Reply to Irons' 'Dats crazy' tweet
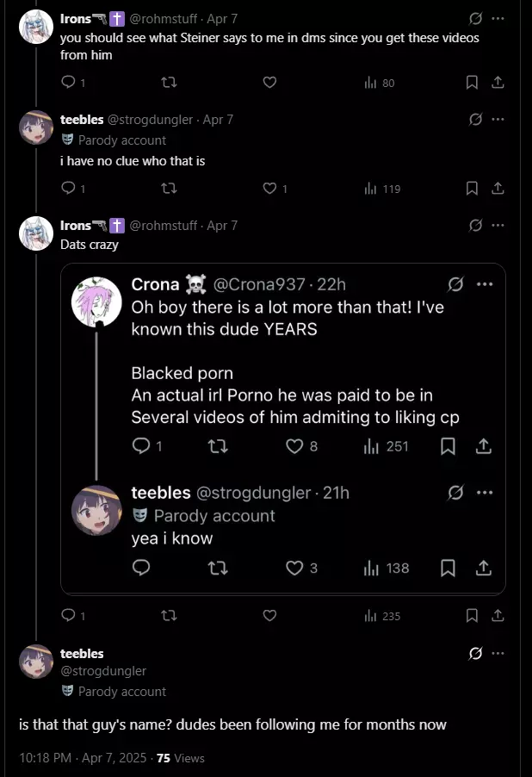Viewport: 532px width, 777px height. coord(73,615)
